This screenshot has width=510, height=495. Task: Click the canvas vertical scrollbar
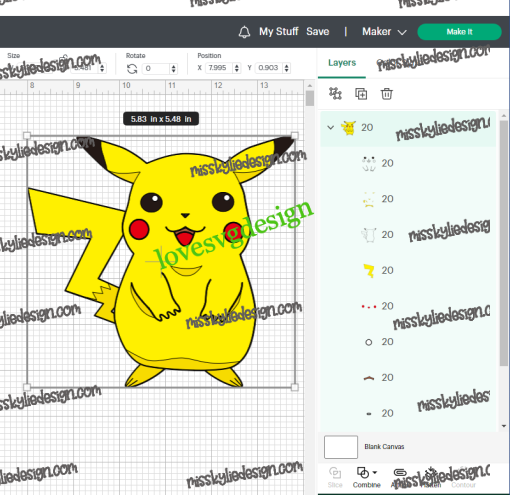pyautogui.click(x=310, y=98)
